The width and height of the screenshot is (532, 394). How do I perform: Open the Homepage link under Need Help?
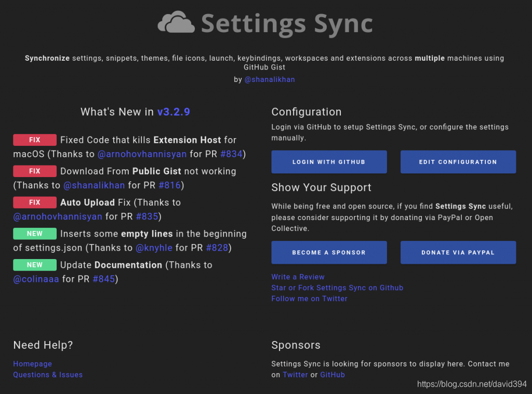[33, 364]
